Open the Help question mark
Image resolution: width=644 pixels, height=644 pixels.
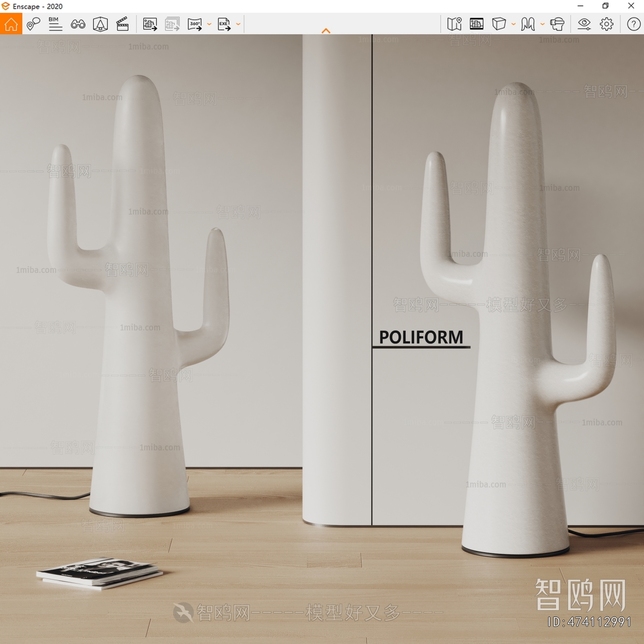click(633, 25)
